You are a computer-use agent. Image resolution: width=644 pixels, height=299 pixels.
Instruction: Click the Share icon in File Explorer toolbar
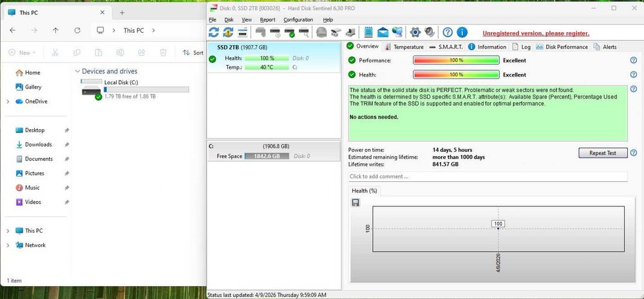click(142, 53)
